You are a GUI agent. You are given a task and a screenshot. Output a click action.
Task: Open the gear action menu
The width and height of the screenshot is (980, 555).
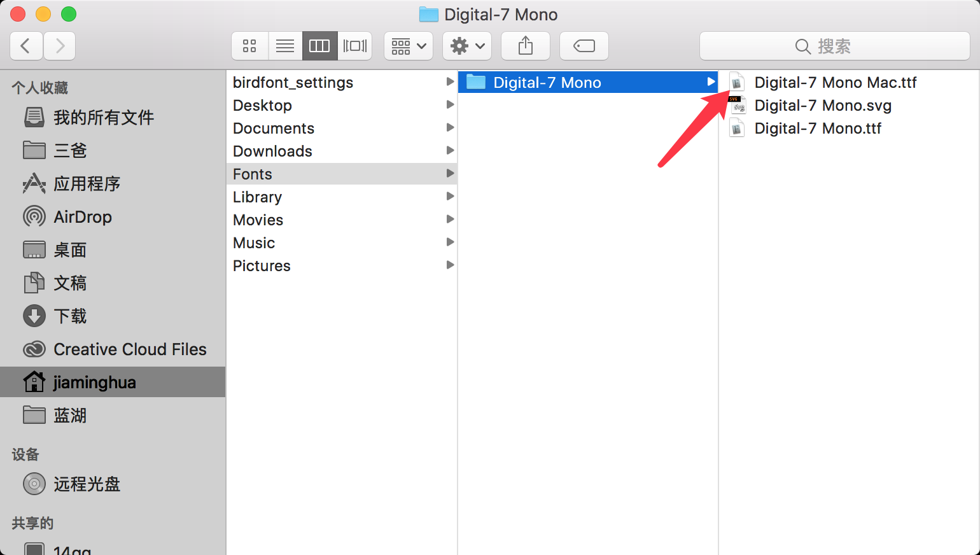pos(467,46)
